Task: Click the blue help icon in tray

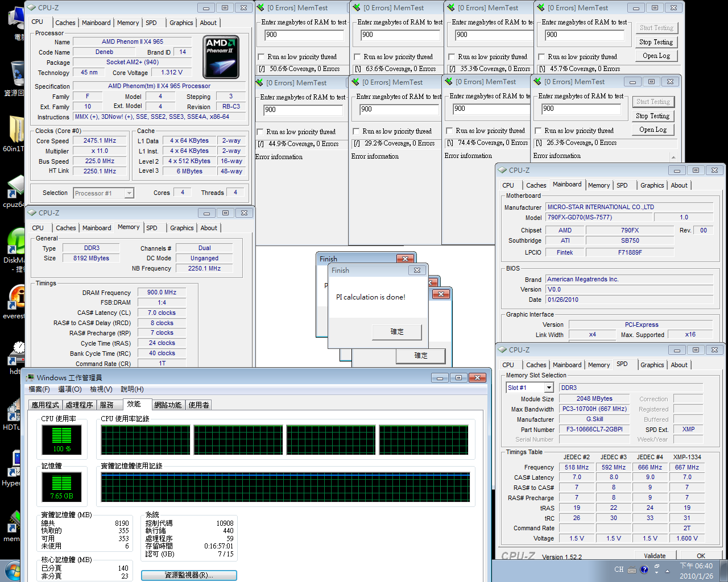Action: (x=644, y=569)
